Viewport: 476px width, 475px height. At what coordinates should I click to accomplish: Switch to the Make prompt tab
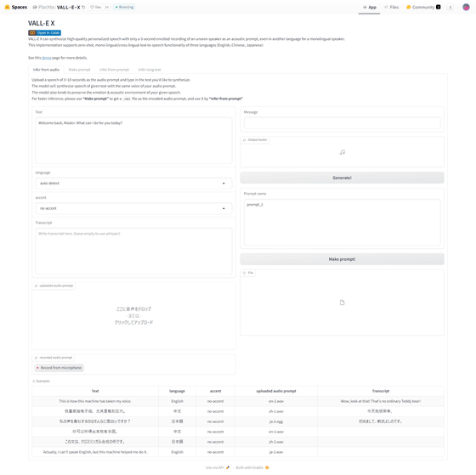pos(79,70)
